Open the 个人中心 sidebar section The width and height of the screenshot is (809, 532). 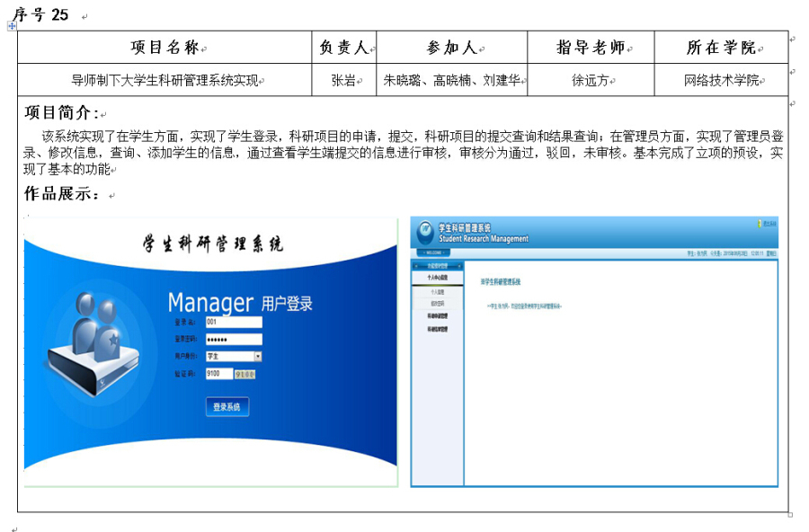click(438, 278)
